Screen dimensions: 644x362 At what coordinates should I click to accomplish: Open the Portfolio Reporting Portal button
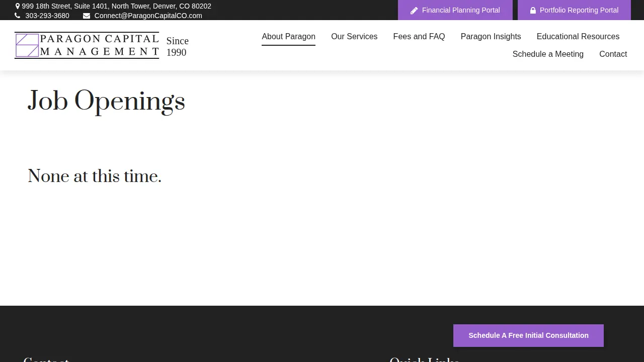pyautogui.click(x=574, y=10)
